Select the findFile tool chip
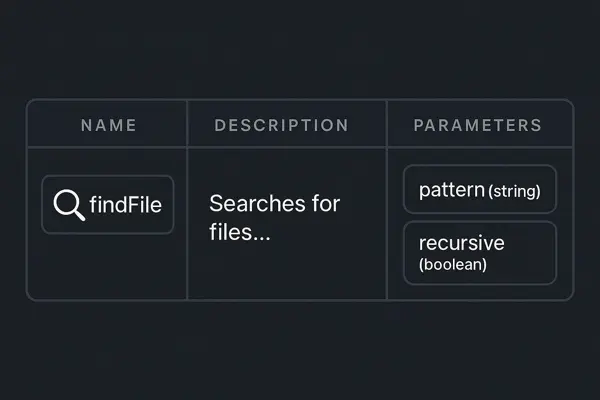600x400 pixels. pyautogui.click(x=107, y=205)
